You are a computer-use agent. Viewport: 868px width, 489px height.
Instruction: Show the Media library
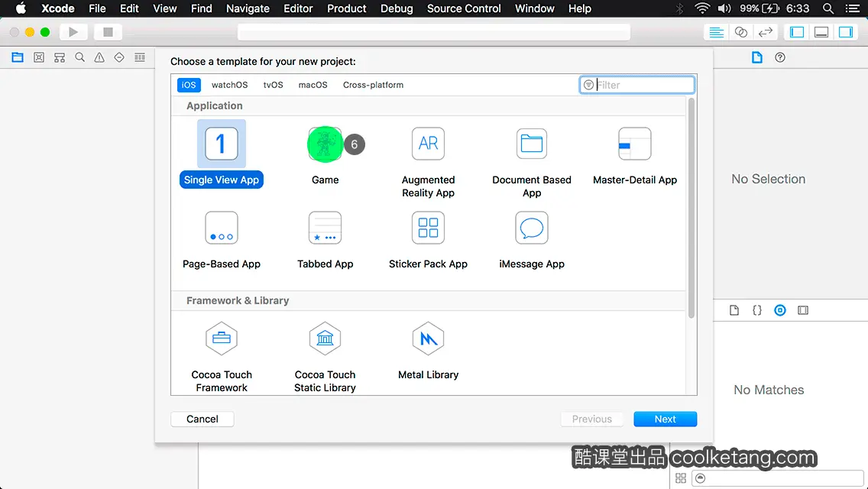click(803, 310)
